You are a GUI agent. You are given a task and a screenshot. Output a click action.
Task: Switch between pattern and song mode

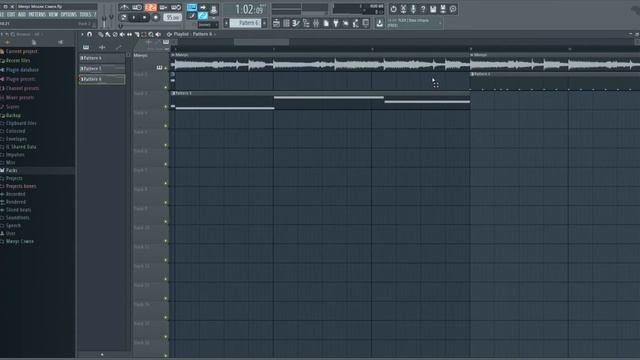124,18
